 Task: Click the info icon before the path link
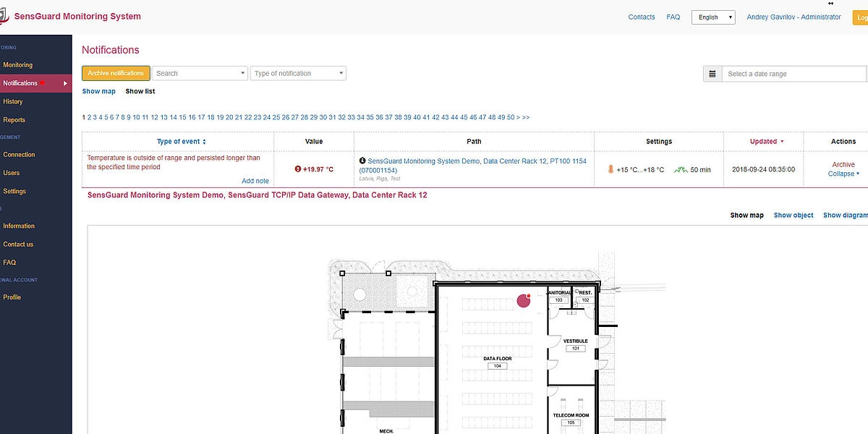point(362,161)
